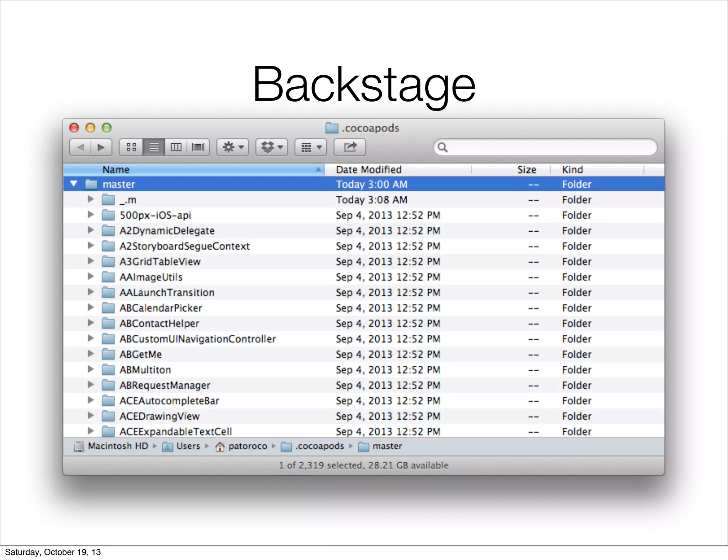
Task: Select the ABMultiton row
Action: (364, 370)
